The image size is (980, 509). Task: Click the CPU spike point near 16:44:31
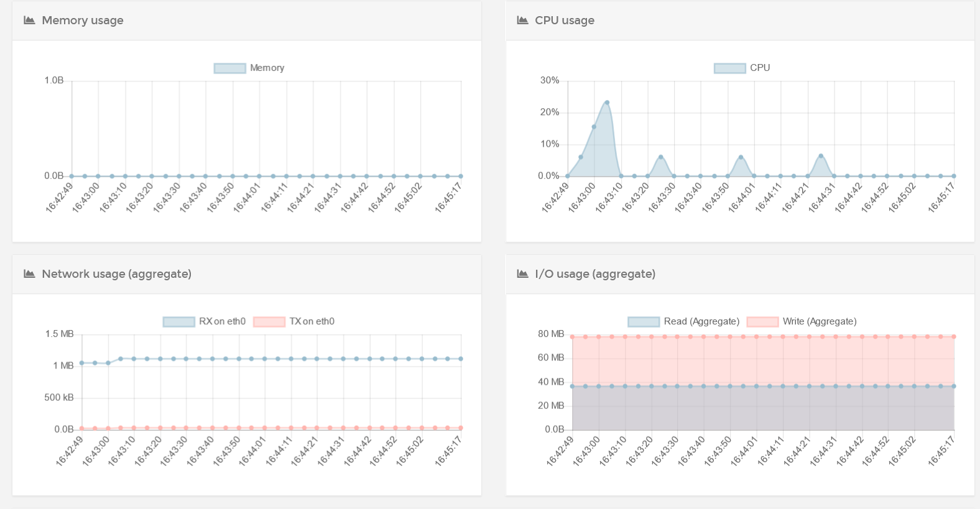coord(821,156)
